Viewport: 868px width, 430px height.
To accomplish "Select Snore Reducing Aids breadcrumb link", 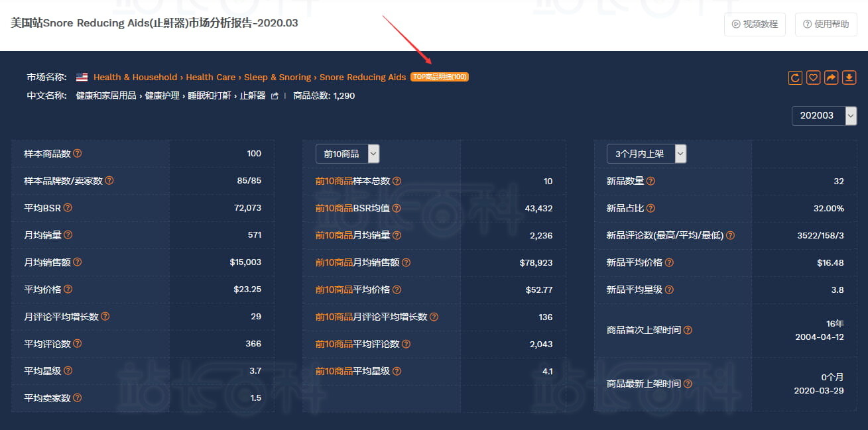I will pos(362,78).
